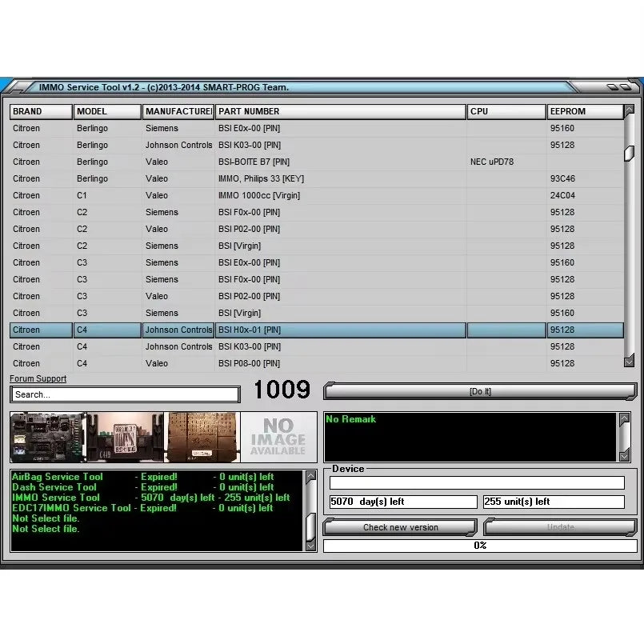
Task: Click the Device serial input field
Action: (x=477, y=482)
